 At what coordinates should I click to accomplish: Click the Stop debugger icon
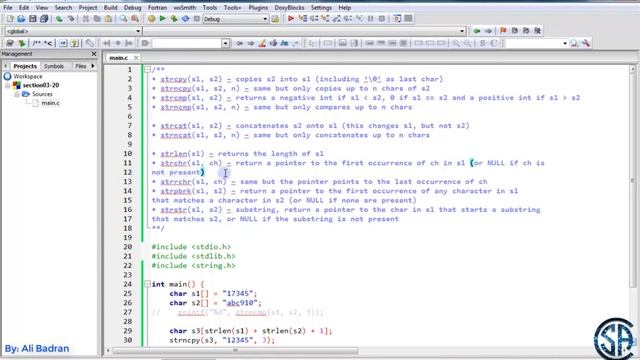pyautogui.click(x=382, y=19)
